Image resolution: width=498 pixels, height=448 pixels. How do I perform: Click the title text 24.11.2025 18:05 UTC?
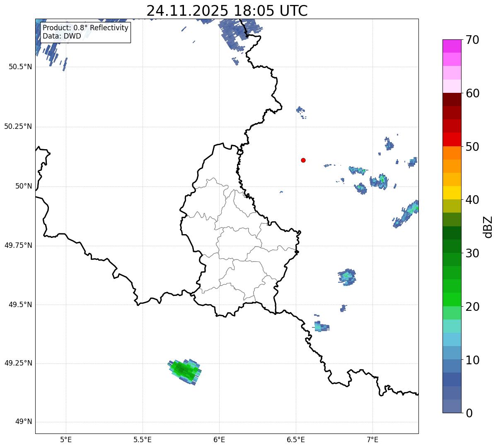(227, 11)
